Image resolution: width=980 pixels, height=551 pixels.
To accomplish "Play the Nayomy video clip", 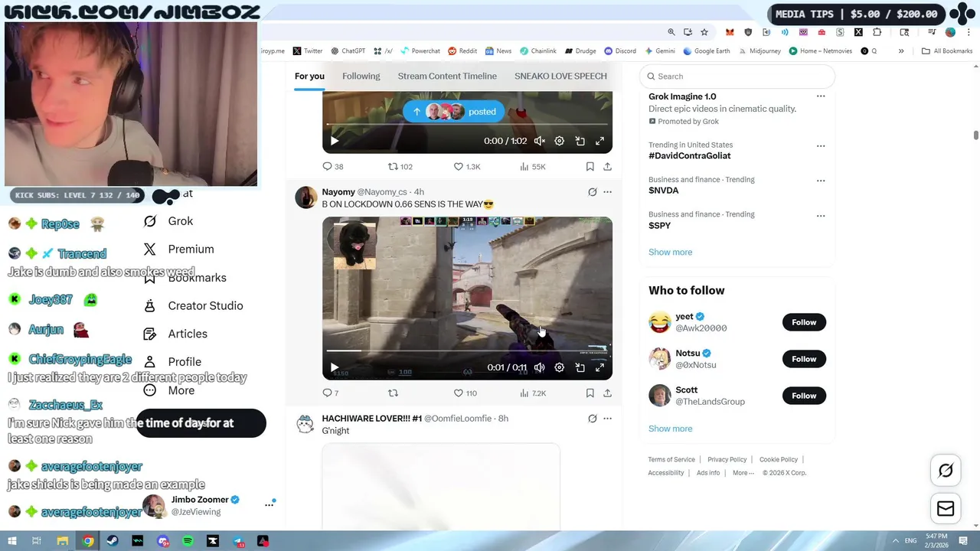I will 334,367.
